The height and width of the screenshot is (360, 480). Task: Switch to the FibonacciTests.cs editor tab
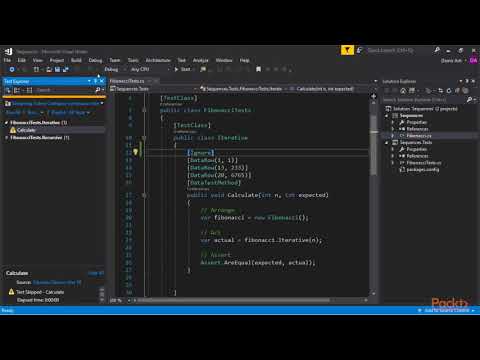tap(127, 81)
